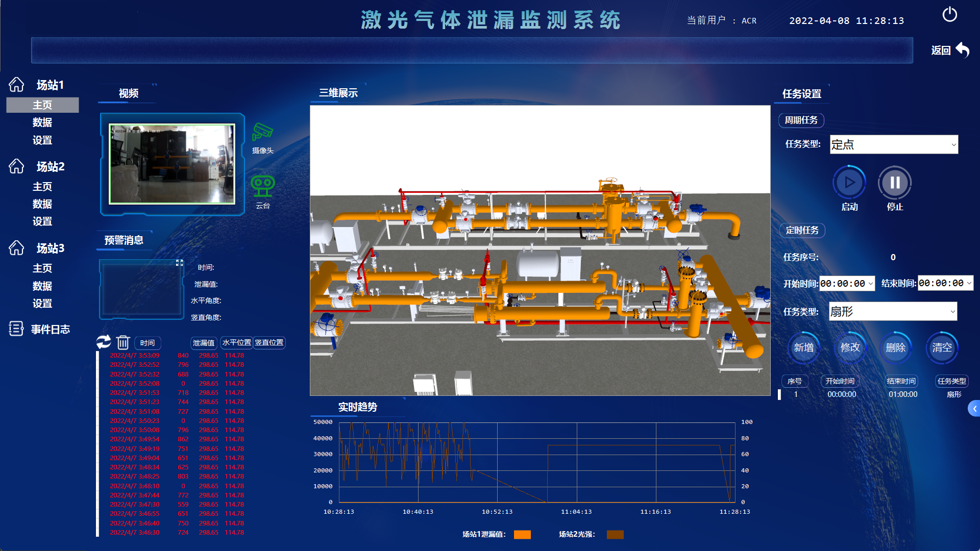Click the 删除 delete task button
980x551 pixels.
click(x=896, y=347)
